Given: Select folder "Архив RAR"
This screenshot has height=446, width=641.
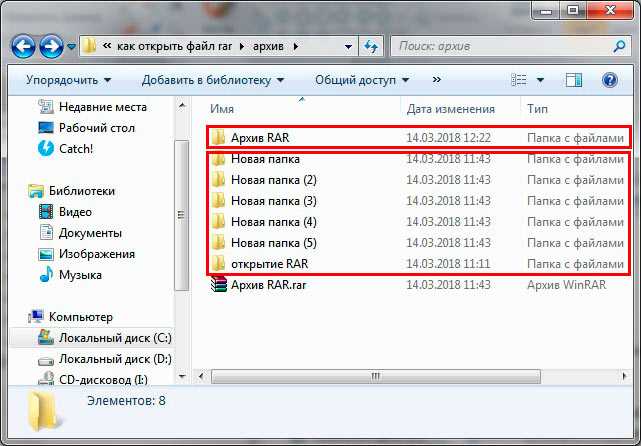Looking at the screenshot, I should [419, 138].
